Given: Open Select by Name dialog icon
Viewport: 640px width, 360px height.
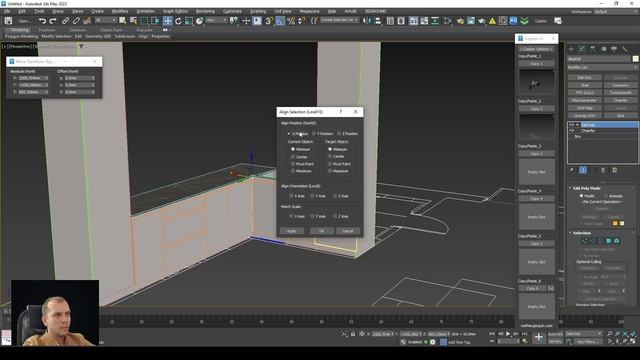Looking at the screenshot, I should [x=133, y=20].
